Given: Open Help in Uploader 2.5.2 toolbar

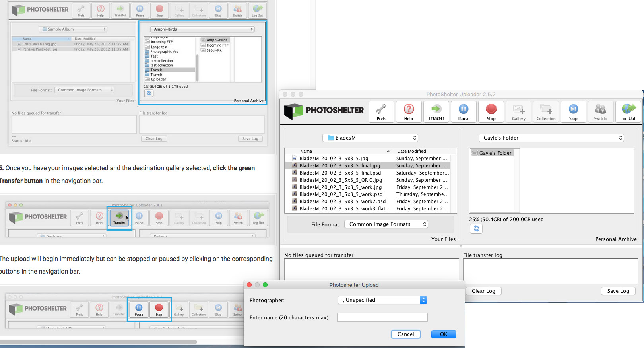Looking at the screenshot, I should pyautogui.click(x=409, y=112).
